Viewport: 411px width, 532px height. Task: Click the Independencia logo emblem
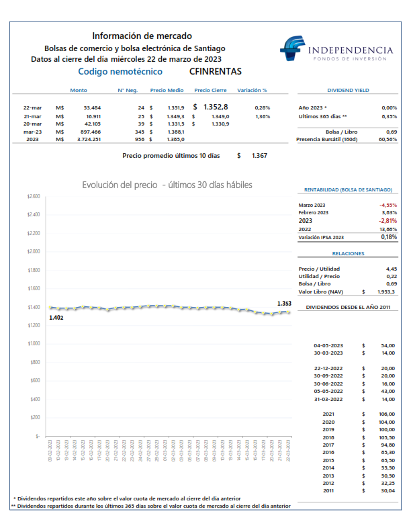coord(292,48)
